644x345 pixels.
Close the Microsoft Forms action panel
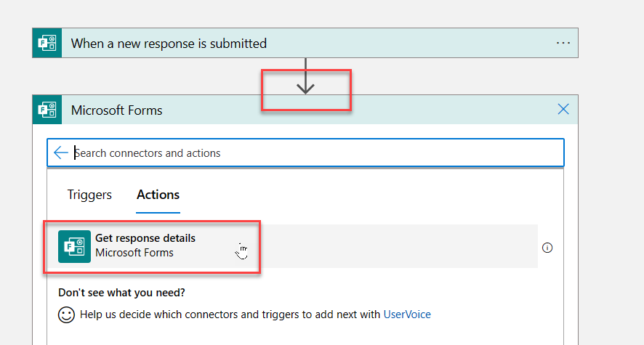tap(563, 110)
